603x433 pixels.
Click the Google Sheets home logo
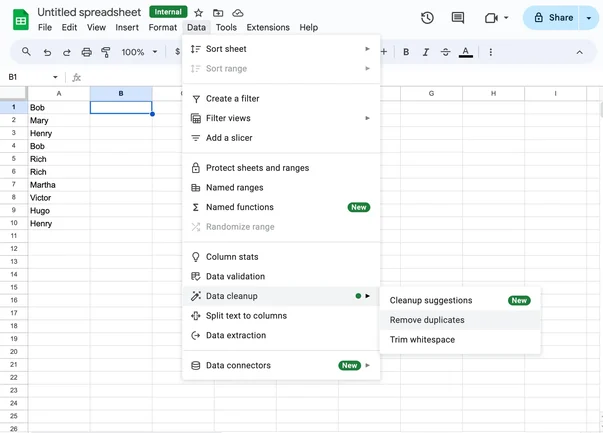(x=16, y=18)
